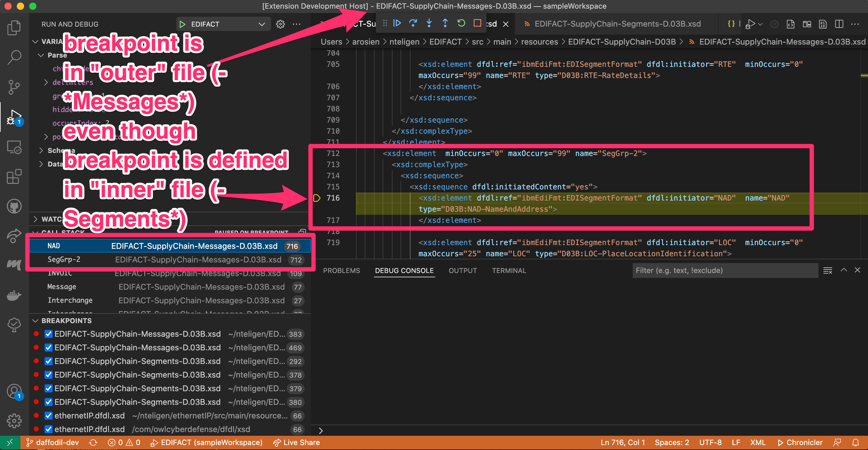Open the EDIFACT launch configuration dropdown
Screen dimensions: 868x450
(262, 24)
